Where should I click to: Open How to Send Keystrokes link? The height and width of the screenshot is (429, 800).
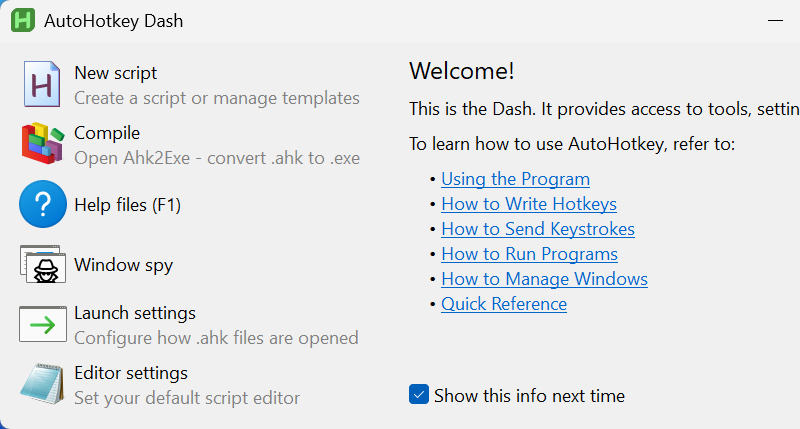pyautogui.click(x=538, y=229)
